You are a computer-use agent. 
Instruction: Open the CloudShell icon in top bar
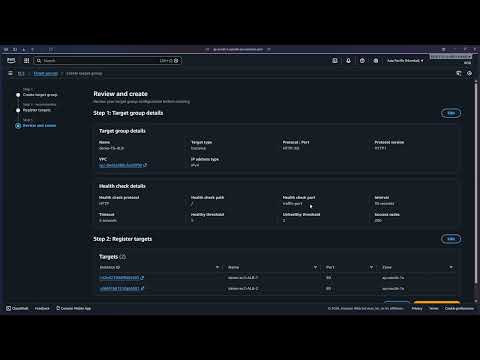(335, 60)
